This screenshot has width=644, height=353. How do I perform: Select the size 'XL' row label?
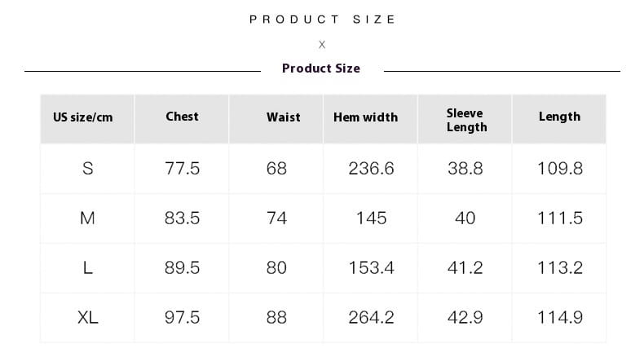[88, 318]
